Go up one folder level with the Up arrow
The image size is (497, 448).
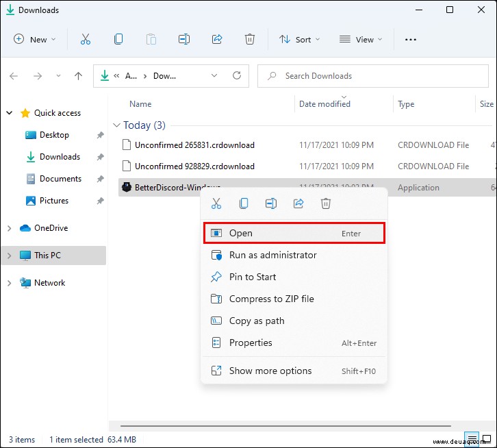coord(78,76)
